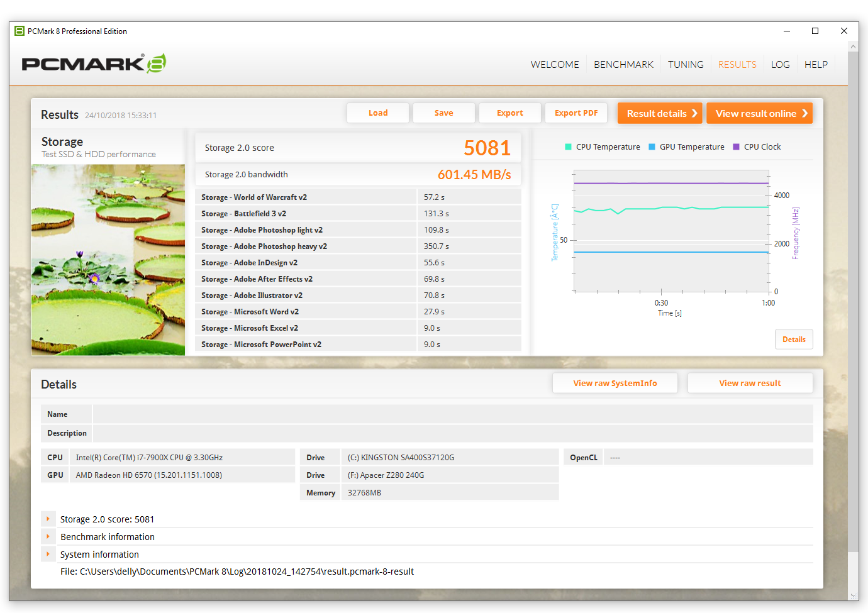868x613 pixels.
Task: Click View raw SystemInfo
Action: pos(615,384)
